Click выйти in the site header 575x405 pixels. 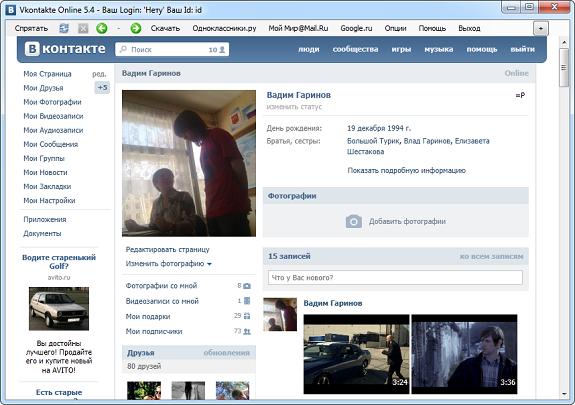point(523,49)
